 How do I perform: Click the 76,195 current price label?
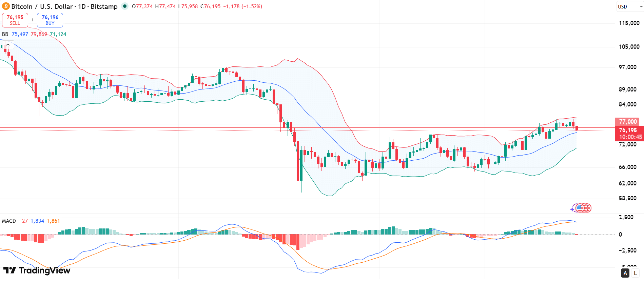pyautogui.click(x=628, y=130)
